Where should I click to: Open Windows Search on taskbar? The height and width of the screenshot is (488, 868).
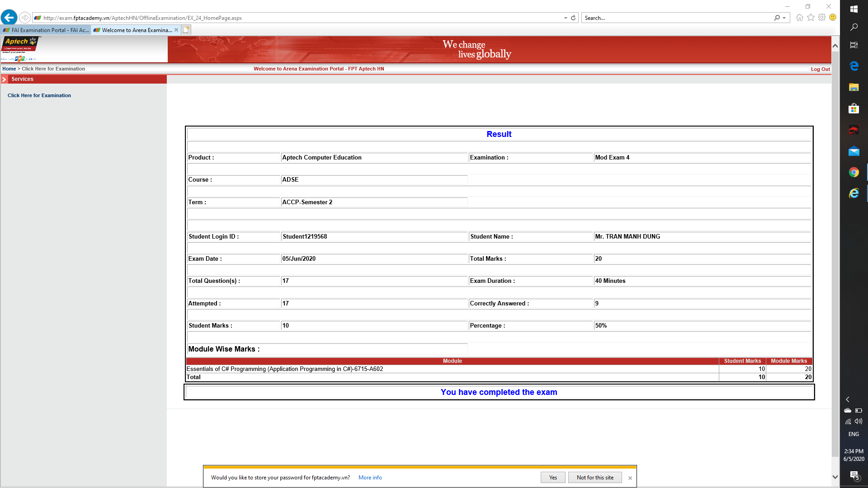click(854, 27)
